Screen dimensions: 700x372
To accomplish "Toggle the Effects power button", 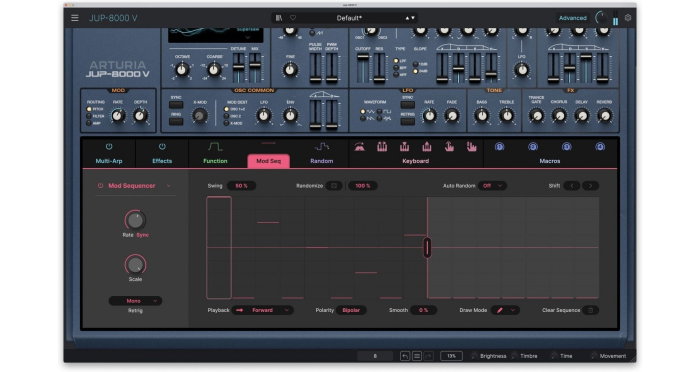I will click(162, 146).
